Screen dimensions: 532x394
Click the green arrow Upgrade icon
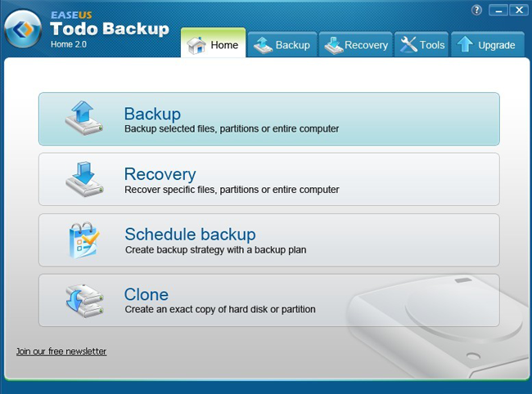(465, 45)
